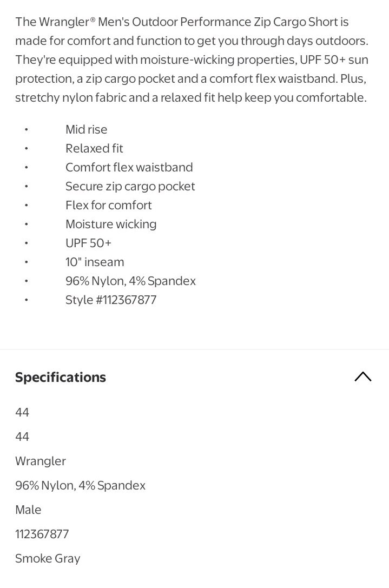Click the Comfort flex waistband item
The image size is (389, 588).
[129, 167]
